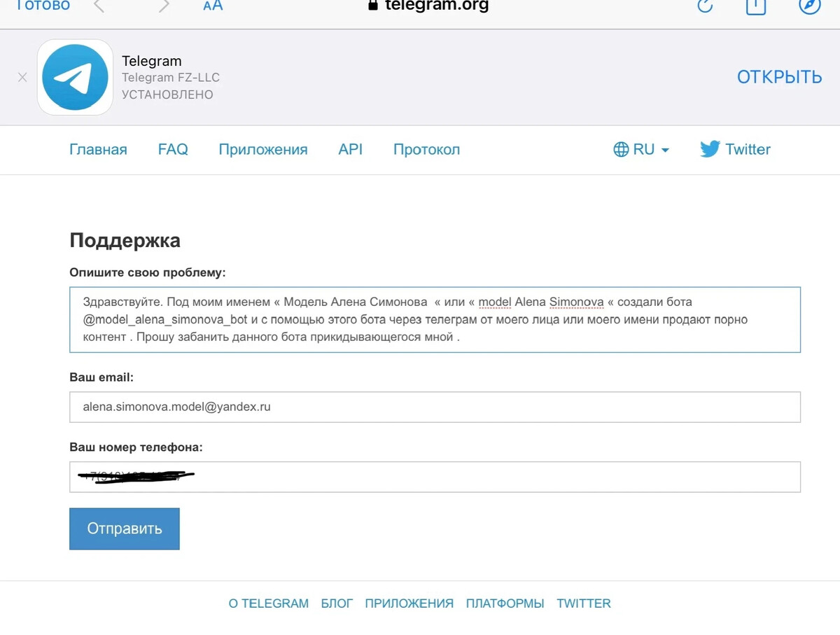This screenshot has width=840, height=635.
Task: Tap the browser forward arrow
Action: 164,6
